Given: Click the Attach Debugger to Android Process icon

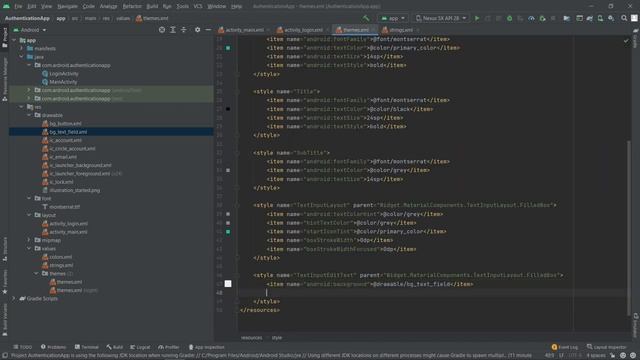Looking at the screenshot, I should click(x=542, y=18).
